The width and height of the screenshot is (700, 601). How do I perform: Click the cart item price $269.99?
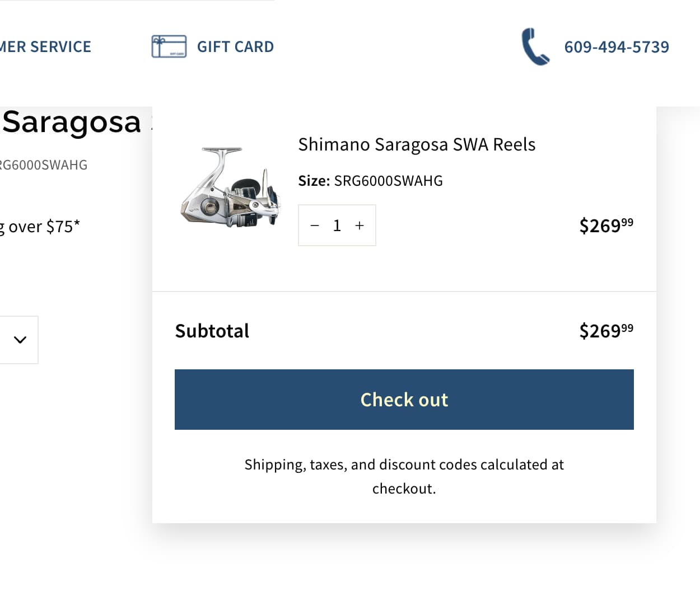[606, 226]
